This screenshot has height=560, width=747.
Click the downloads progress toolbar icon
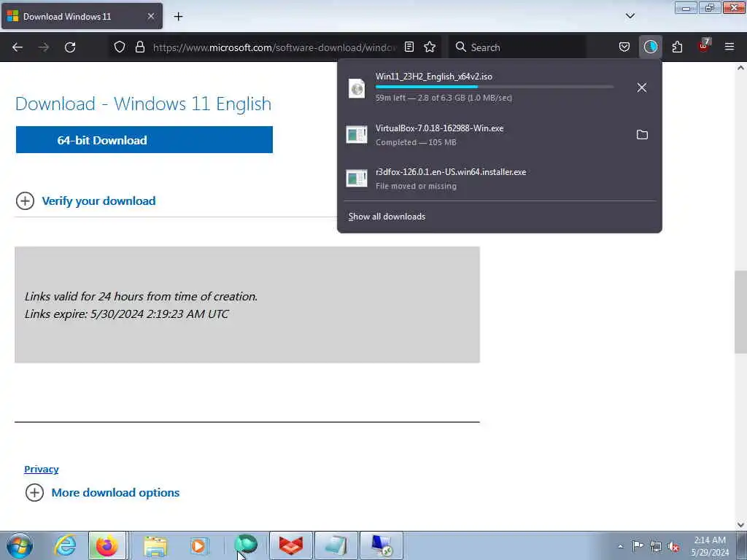pyautogui.click(x=650, y=47)
